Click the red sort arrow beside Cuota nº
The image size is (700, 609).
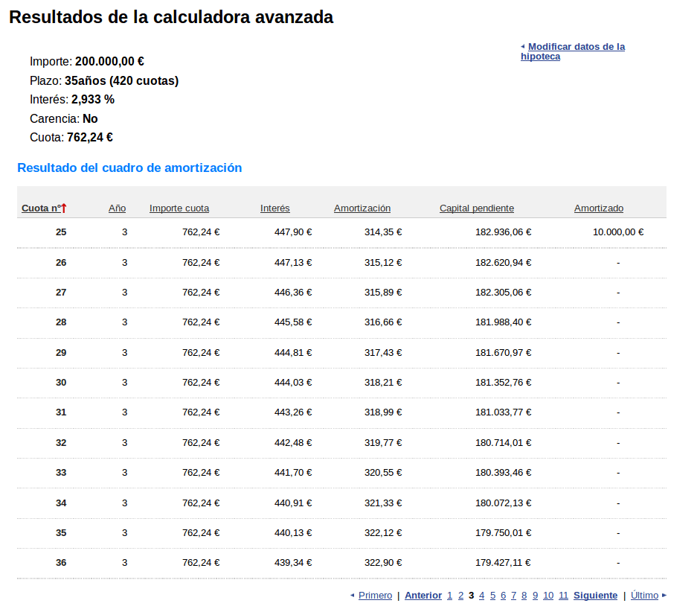65,208
